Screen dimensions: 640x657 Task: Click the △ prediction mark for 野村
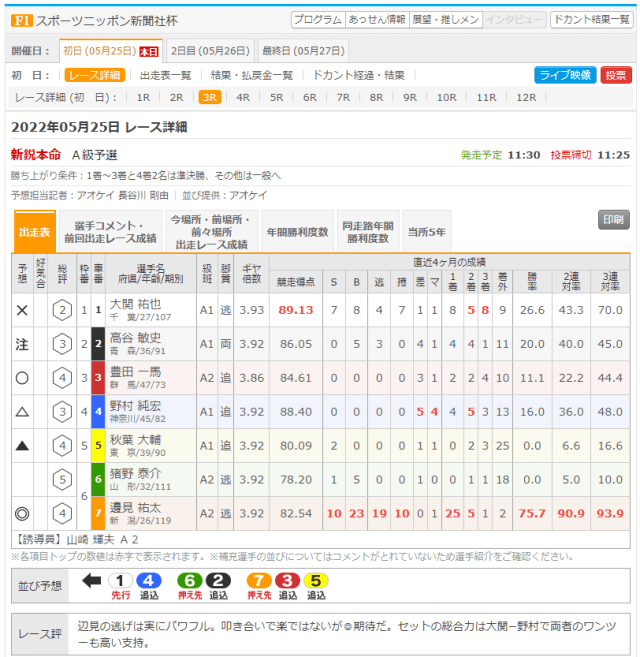[x=22, y=412]
